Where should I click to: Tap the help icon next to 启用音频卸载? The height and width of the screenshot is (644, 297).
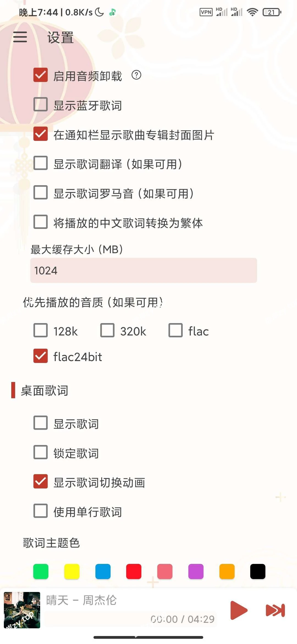[x=136, y=75]
